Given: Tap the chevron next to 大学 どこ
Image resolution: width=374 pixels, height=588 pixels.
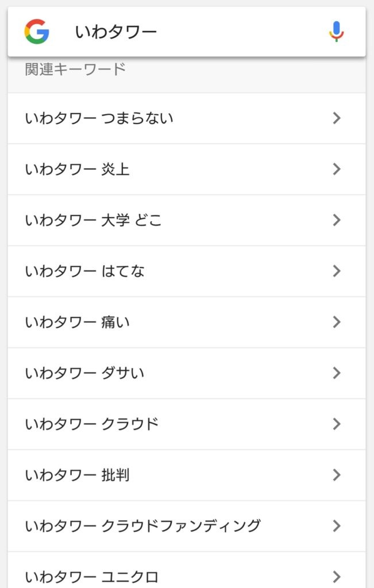Looking at the screenshot, I should coord(337,220).
